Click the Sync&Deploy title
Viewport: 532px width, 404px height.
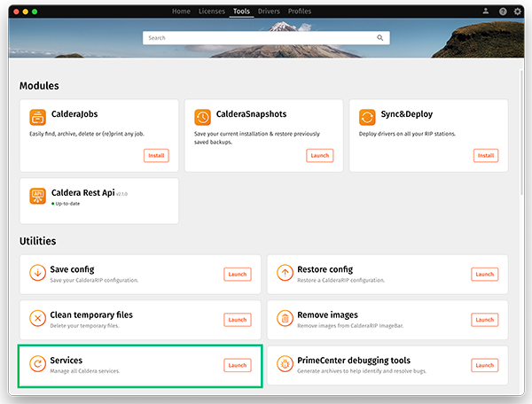point(406,114)
